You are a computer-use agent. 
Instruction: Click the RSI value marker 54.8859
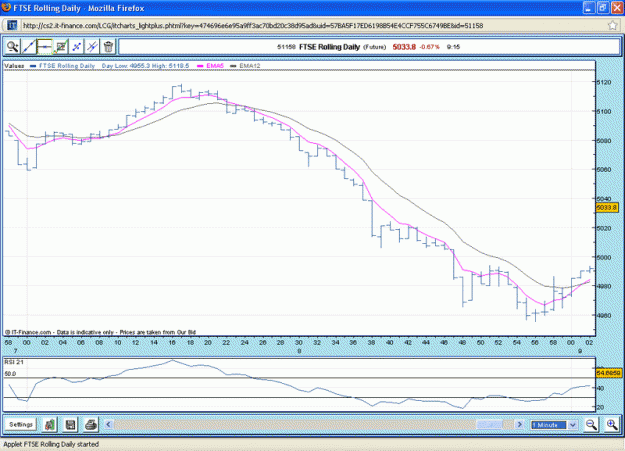(x=608, y=373)
